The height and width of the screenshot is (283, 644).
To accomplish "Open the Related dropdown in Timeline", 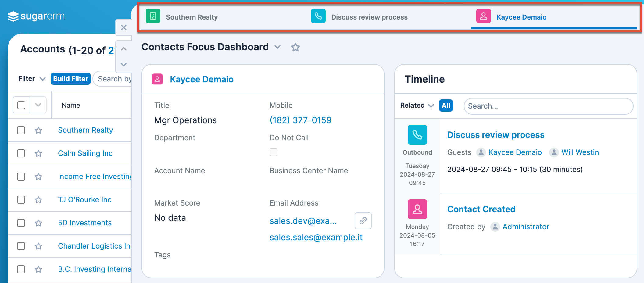I will [417, 106].
